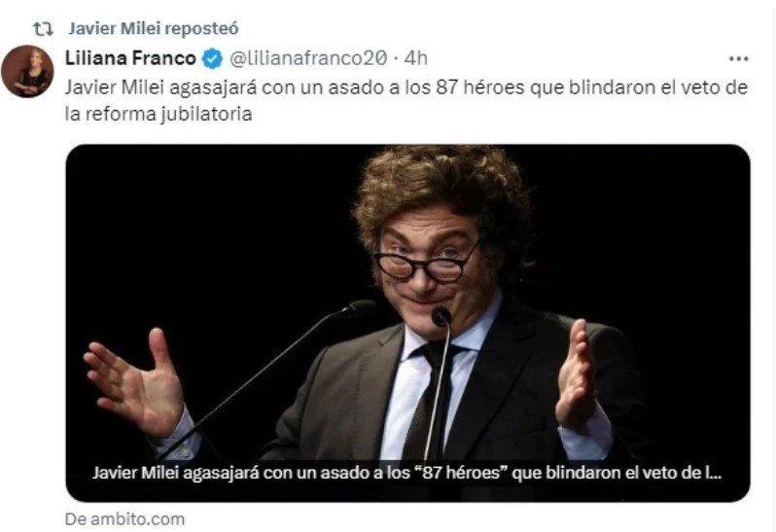This screenshot has width=776, height=532.
Task: Open the three-dot more options menu
Action: (738, 59)
